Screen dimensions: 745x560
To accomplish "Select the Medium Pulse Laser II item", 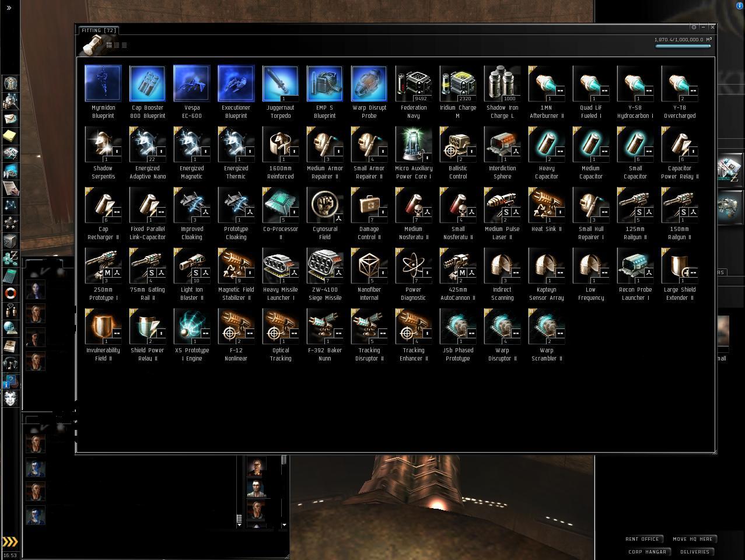I will coord(502,212).
